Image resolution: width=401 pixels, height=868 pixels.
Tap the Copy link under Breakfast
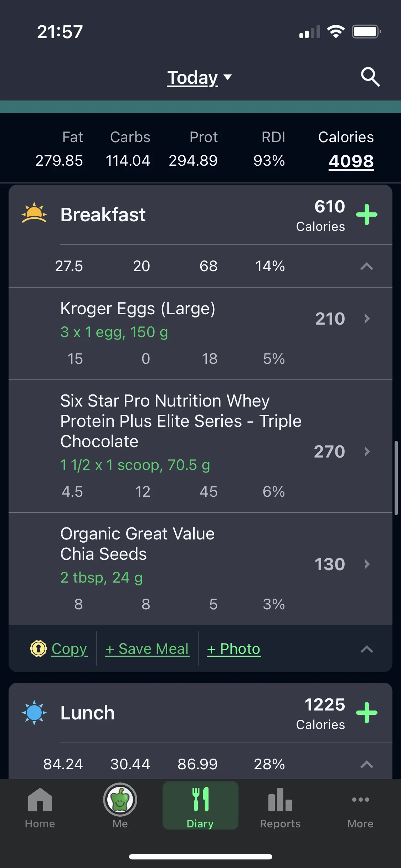pyautogui.click(x=69, y=649)
